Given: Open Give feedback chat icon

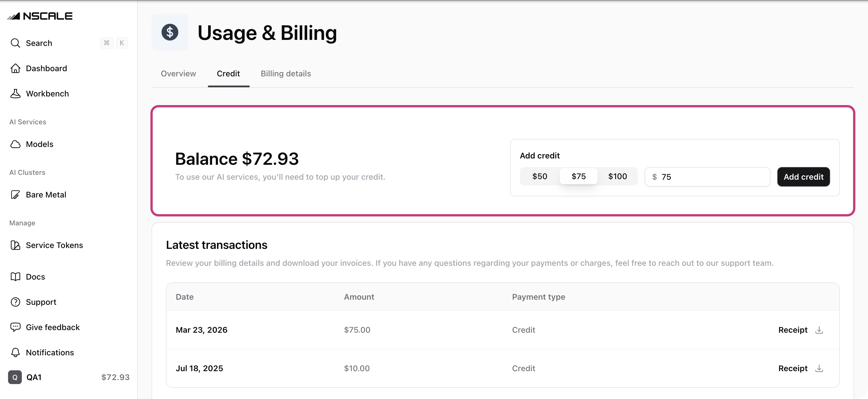Looking at the screenshot, I should [15, 327].
